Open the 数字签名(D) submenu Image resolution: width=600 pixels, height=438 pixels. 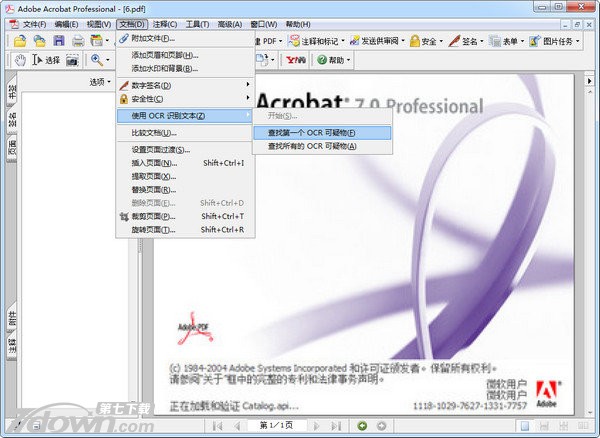point(186,85)
